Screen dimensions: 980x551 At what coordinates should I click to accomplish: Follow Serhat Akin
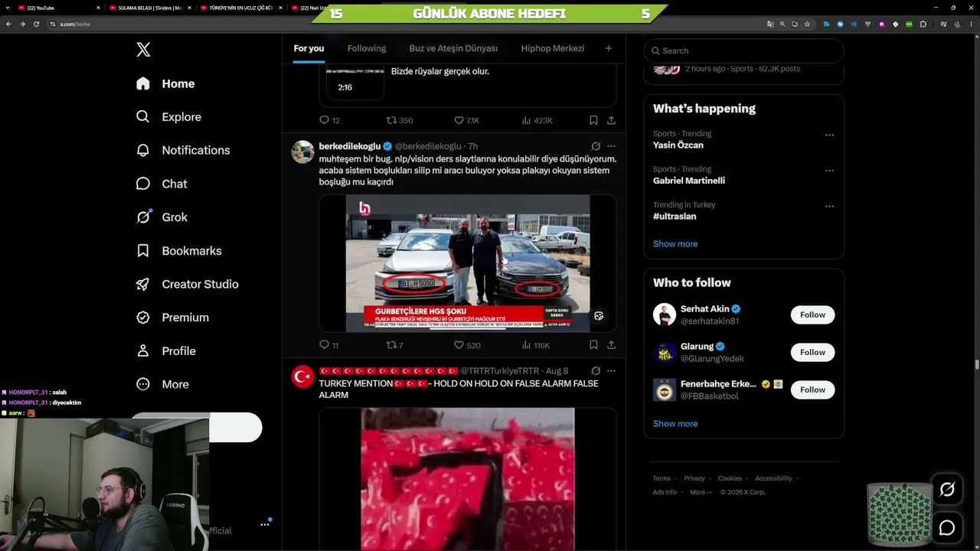coord(812,315)
